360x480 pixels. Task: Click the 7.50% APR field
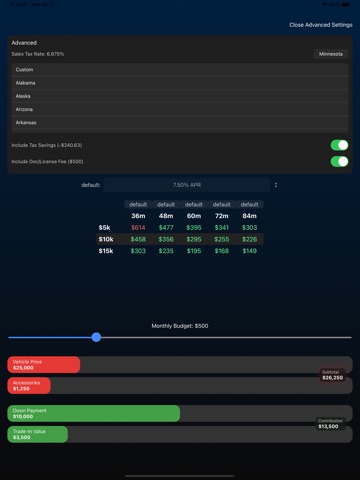187,185
